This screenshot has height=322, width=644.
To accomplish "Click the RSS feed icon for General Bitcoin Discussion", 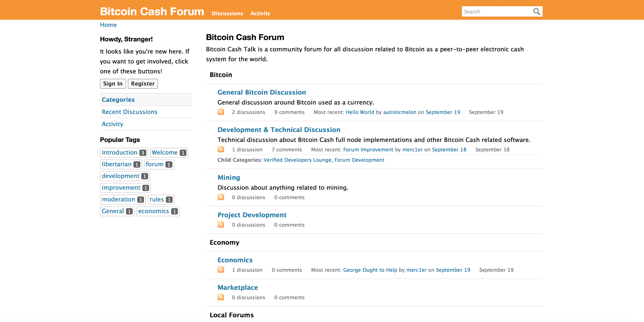I will coord(221,112).
